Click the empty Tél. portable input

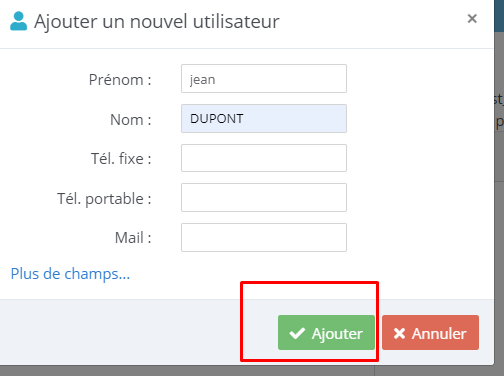[264, 198]
